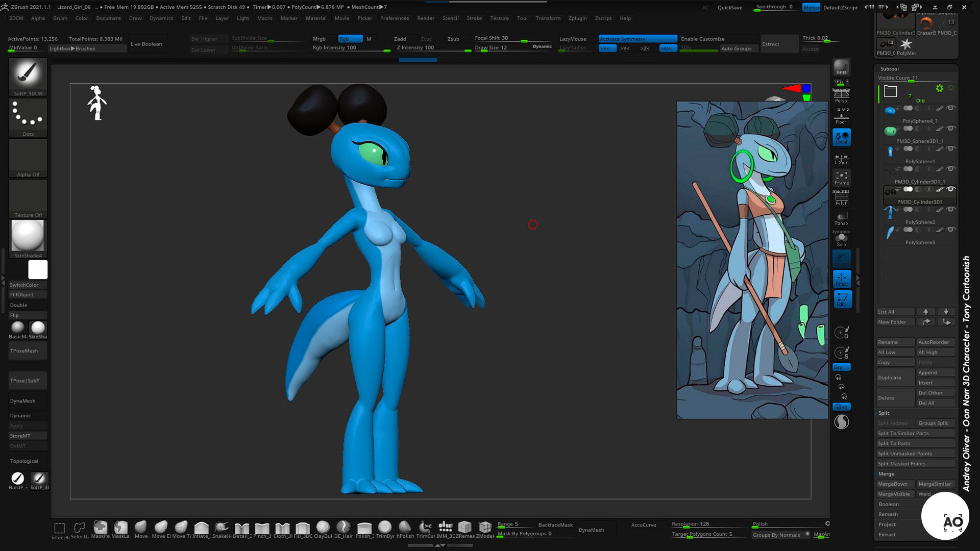Adjust the Draw Size slider

(513, 48)
